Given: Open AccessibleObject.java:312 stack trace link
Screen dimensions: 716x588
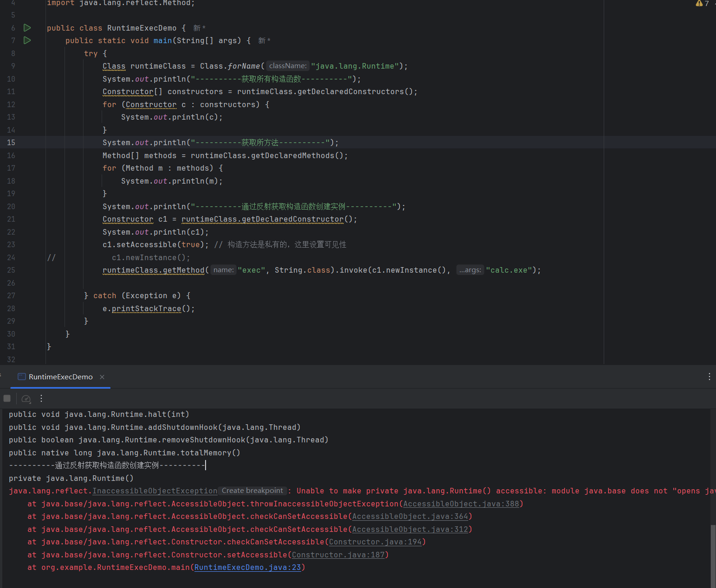Looking at the screenshot, I should [x=410, y=529].
